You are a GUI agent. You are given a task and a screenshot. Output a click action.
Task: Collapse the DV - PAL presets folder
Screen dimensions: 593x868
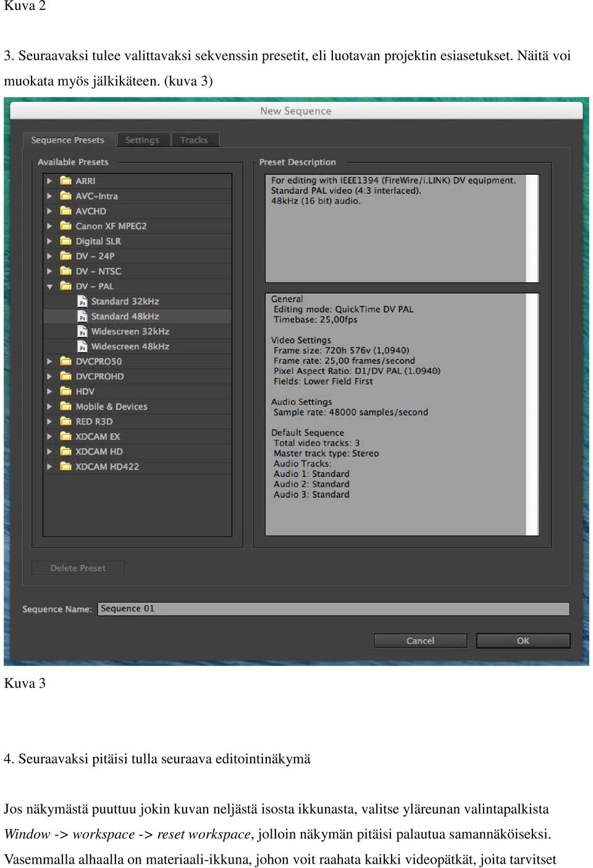coord(49,286)
